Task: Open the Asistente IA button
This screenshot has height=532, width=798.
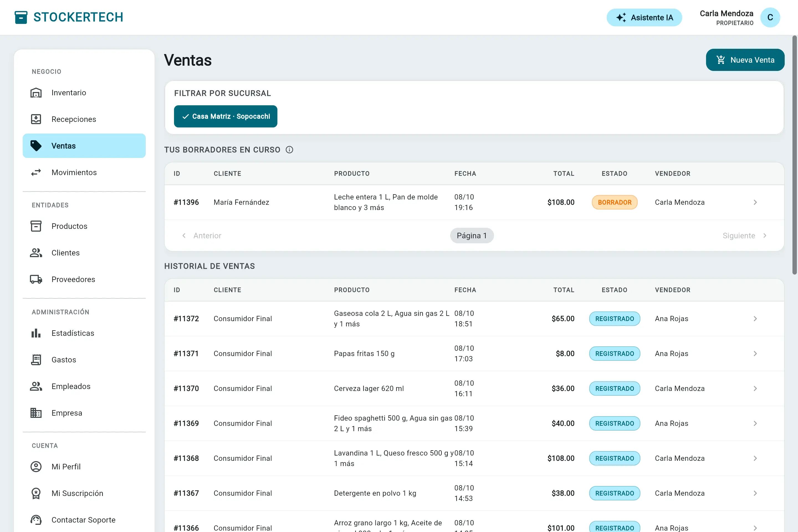Action: 644,17
